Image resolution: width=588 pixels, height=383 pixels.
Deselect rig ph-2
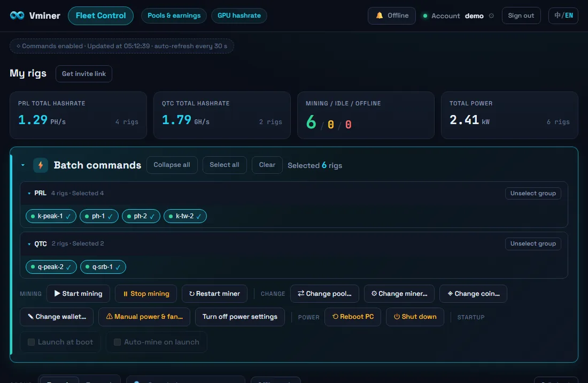tap(141, 216)
